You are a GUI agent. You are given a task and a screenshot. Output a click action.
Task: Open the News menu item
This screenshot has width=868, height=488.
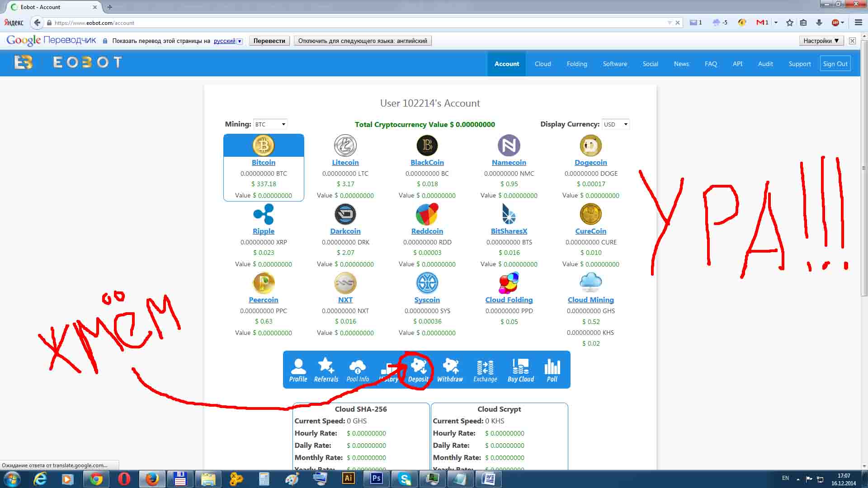click(681, 64)
